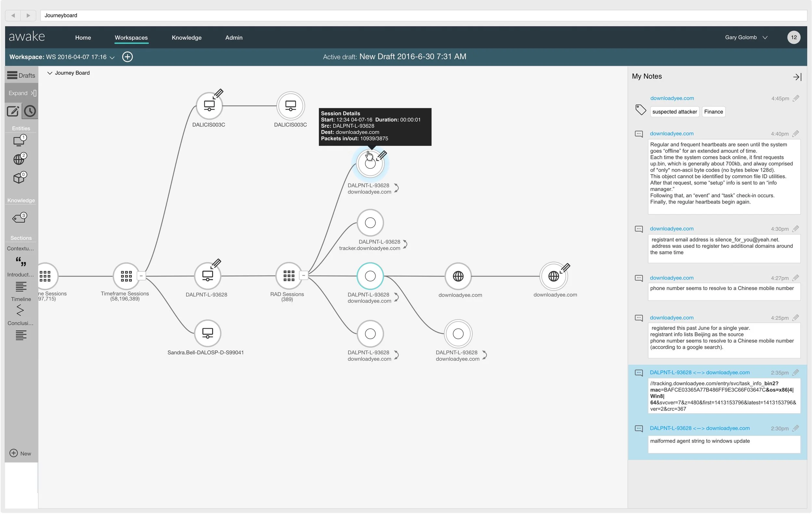Click the Timeline section icon
The height and width of the screenshot is (514, 812).
pyautogui.click(x=20, y=310)
